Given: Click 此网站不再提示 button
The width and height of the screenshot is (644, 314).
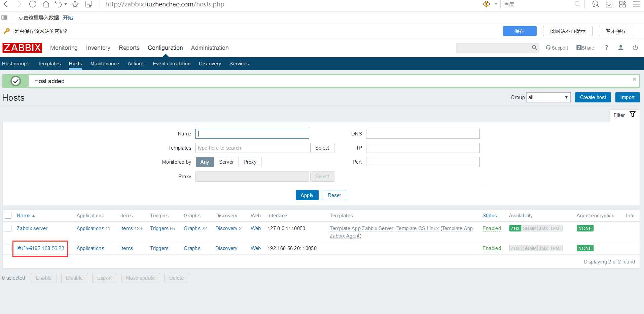Looking at the screenshot, I should 568,31.
